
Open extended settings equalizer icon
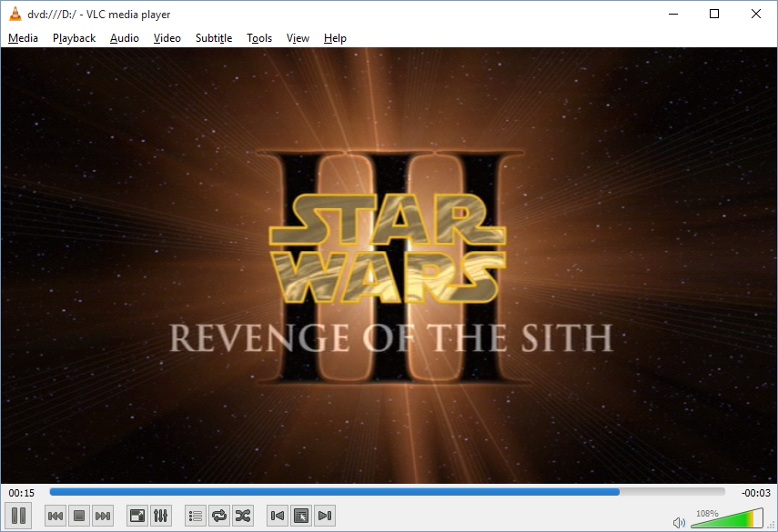click(x=161, y=517)
